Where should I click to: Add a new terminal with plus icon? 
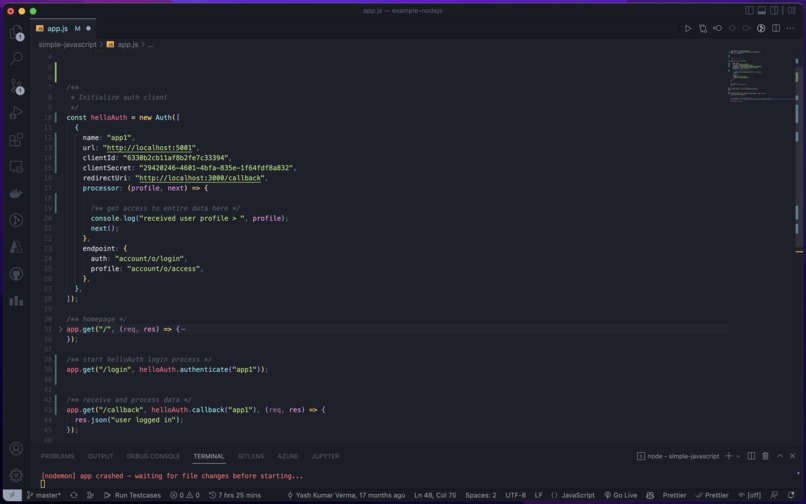728,456
